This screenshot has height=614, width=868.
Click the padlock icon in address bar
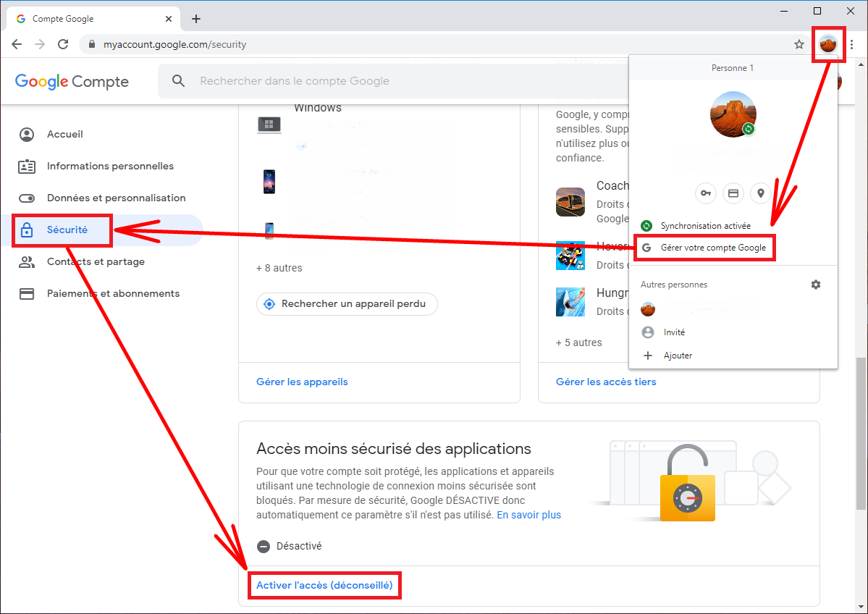pyautogui.click(x=92, y=44)
